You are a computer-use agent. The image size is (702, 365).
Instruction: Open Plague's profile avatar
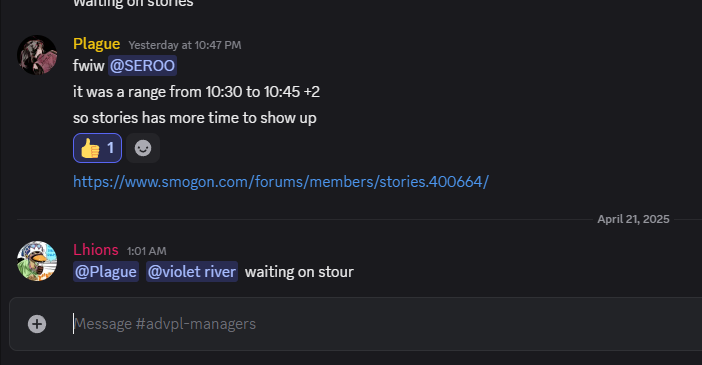pos(37,55)
